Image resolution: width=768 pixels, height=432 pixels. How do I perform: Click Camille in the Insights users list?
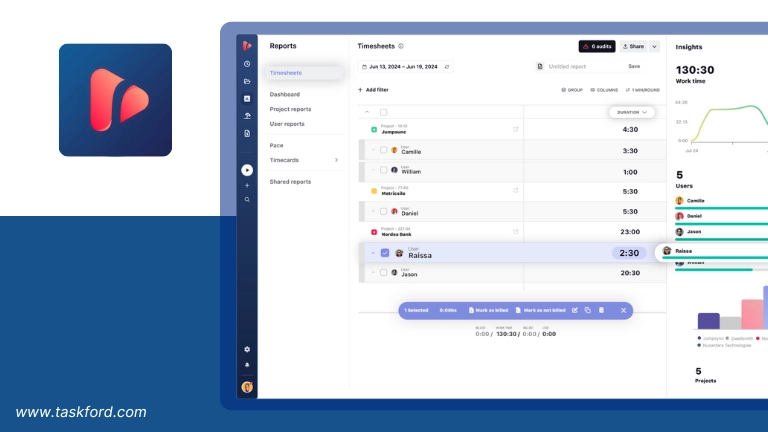click(x=695, y=201)
